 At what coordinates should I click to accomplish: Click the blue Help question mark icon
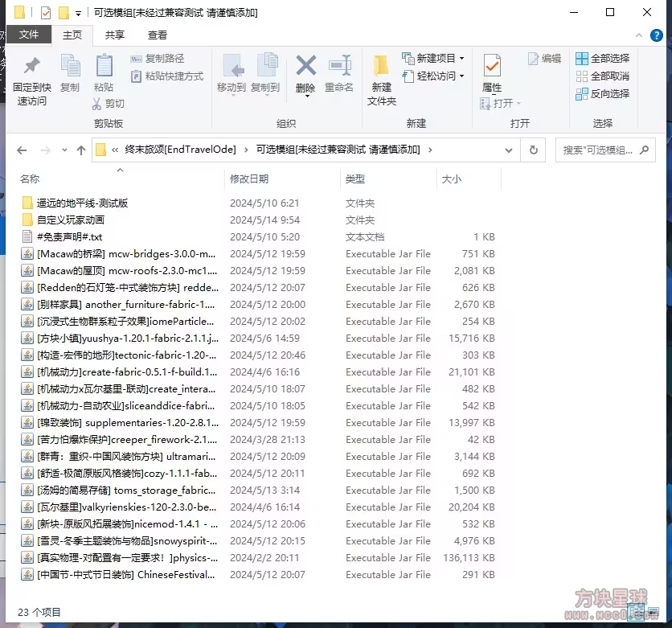pyautogui.click(x=658, y=35)
